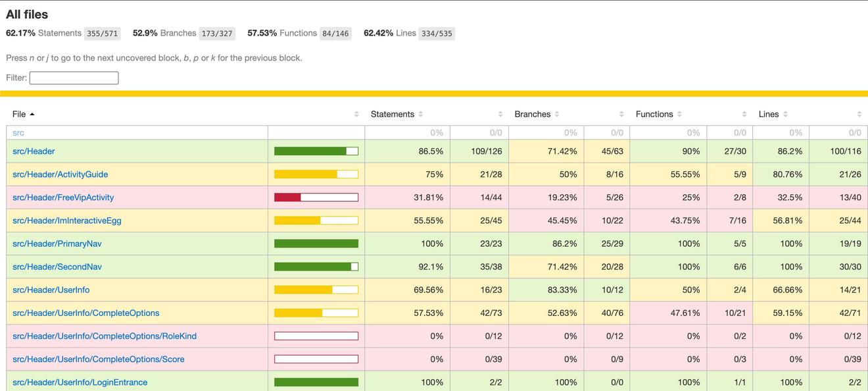868x391 pixels.
Task: Click sort arrows beside Statements header
Action: [x=421, y=115]
